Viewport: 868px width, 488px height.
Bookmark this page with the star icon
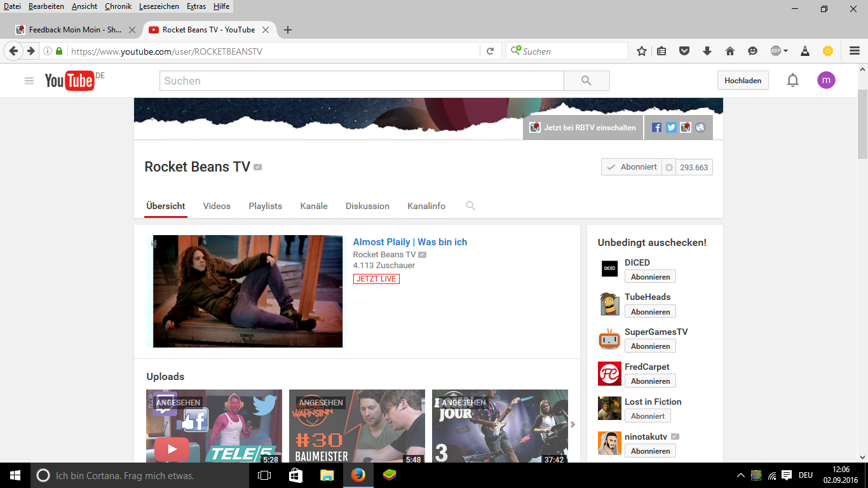642,51
